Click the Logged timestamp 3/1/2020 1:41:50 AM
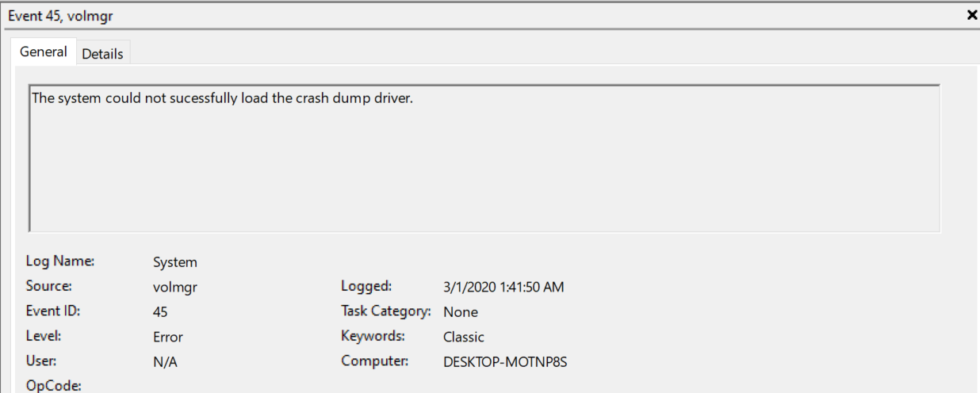Screen dimensions: 980x393 503,287
